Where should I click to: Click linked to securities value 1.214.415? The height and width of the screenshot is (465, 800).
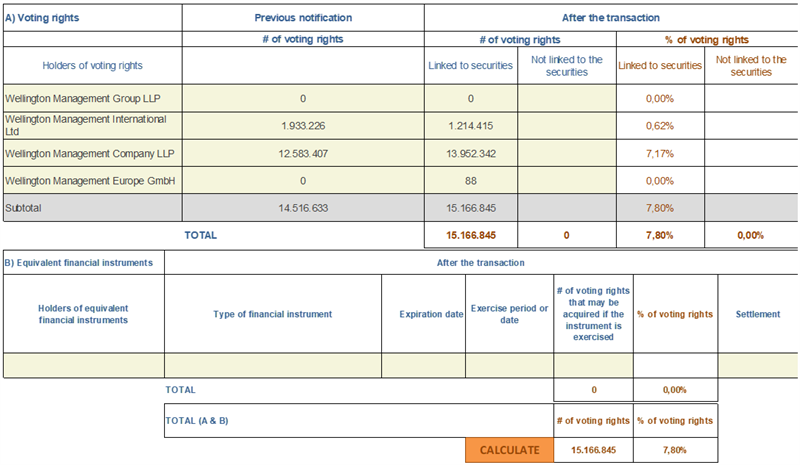[x=469, y=126]
